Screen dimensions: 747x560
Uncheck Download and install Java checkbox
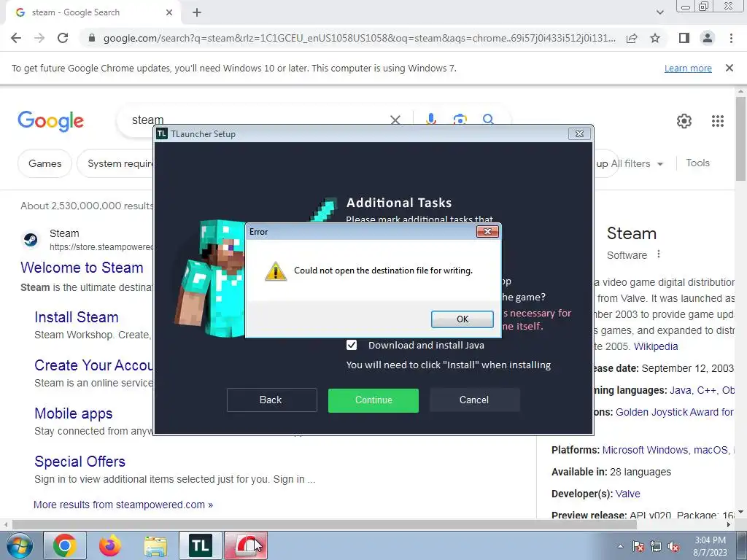click(352, 345)
